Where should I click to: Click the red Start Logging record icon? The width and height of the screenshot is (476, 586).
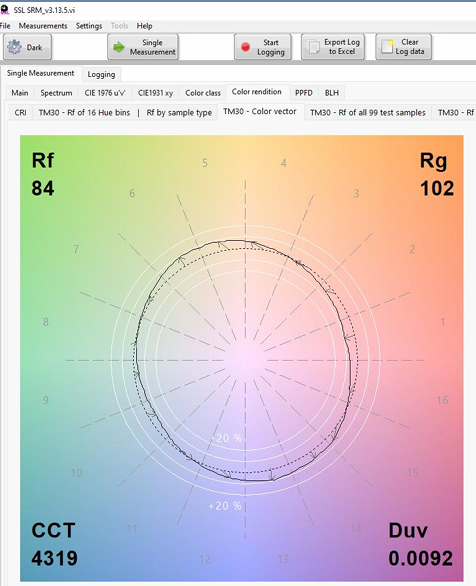(245, 47)
